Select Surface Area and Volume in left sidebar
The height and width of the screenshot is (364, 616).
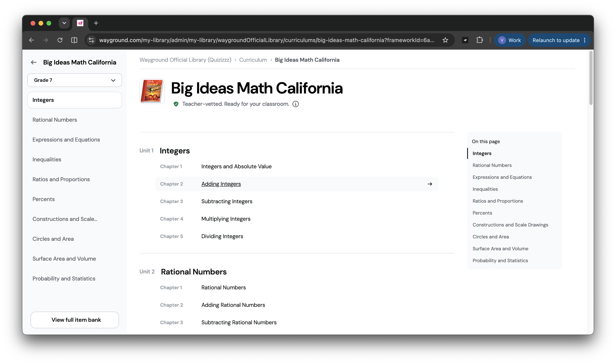pyautogui.click(x=64, y=259)
